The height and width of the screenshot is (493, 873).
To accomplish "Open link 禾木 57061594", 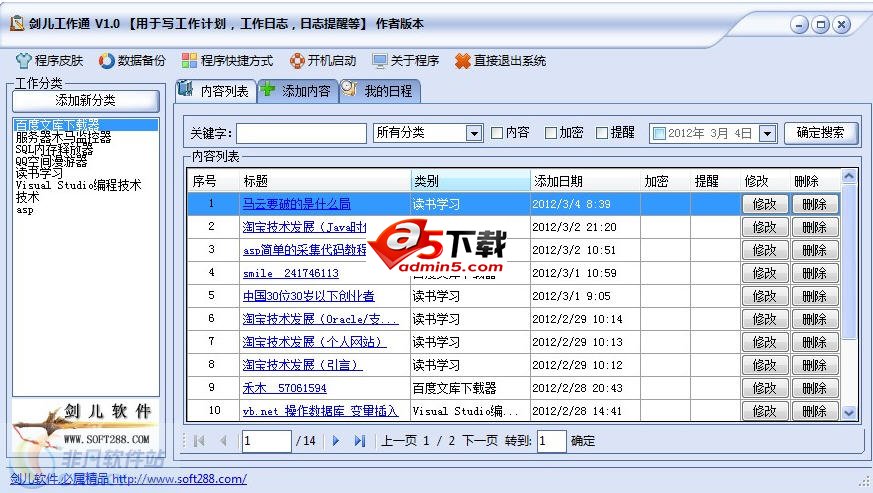I will [285, 388].
